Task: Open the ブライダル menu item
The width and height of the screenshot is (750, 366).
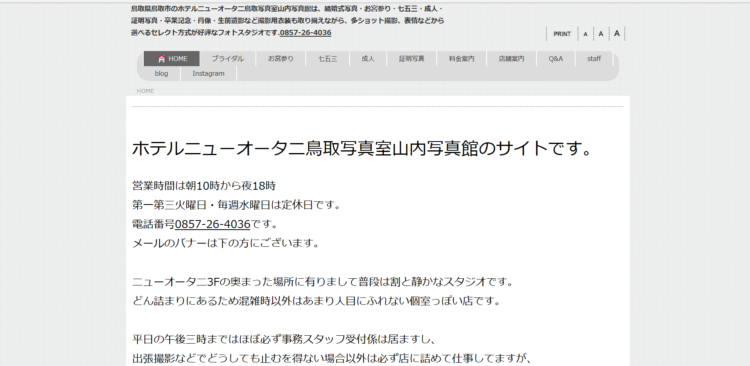Action: pos(228,59)
